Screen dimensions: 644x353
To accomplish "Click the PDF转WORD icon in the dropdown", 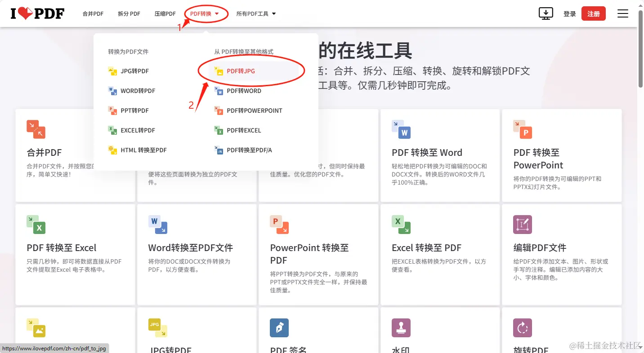I will (x=219, y=91).
